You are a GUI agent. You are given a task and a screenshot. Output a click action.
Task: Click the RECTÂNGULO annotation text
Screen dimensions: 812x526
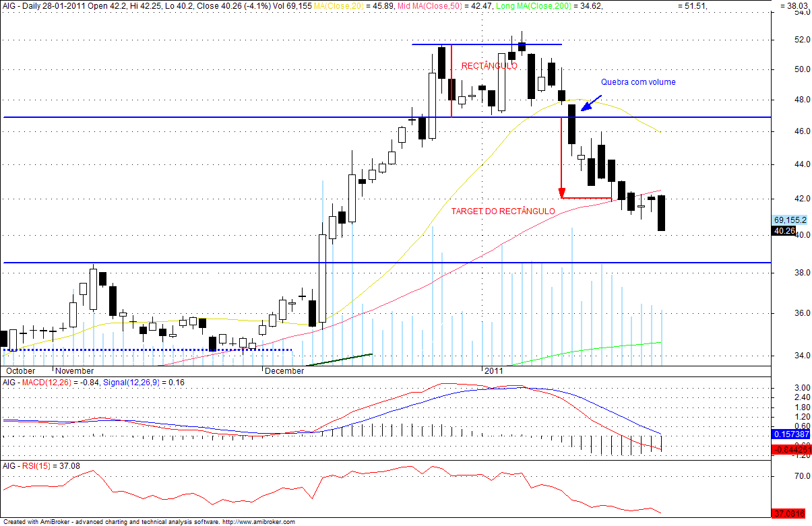pos(489,66)
